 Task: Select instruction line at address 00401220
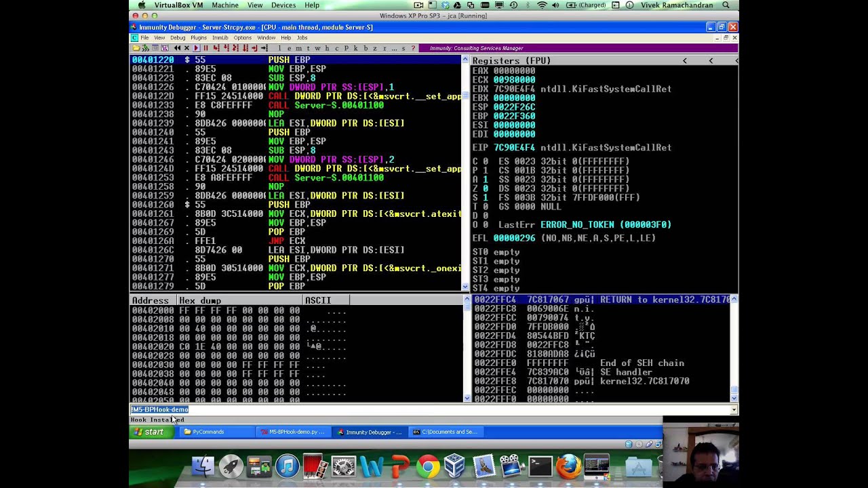296,60
